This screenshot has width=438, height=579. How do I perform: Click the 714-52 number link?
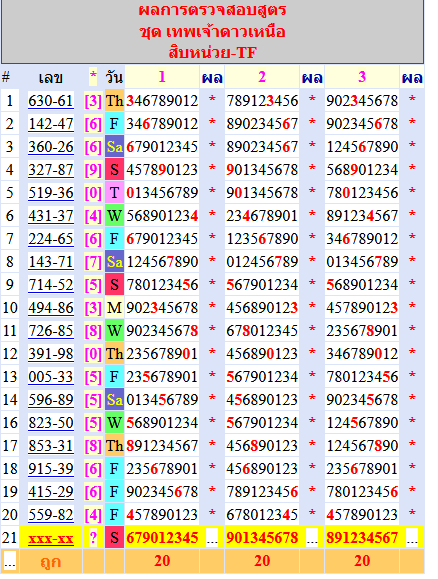51,285
